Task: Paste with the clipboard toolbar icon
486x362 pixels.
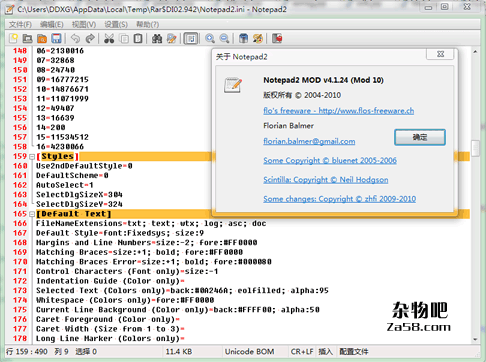Action: 138,39
